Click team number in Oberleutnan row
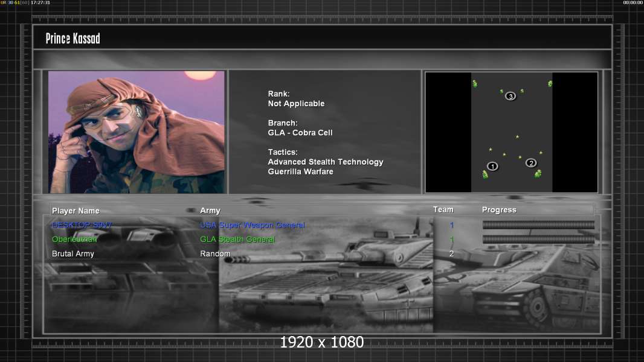Image resolution: width=644 pixels, height=362 pixels. (451, 240)
